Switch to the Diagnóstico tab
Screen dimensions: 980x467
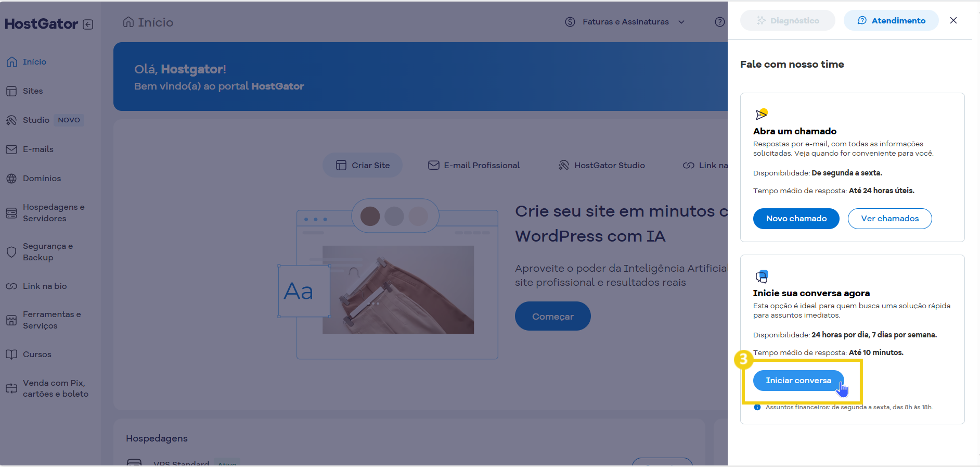[788, 20]
